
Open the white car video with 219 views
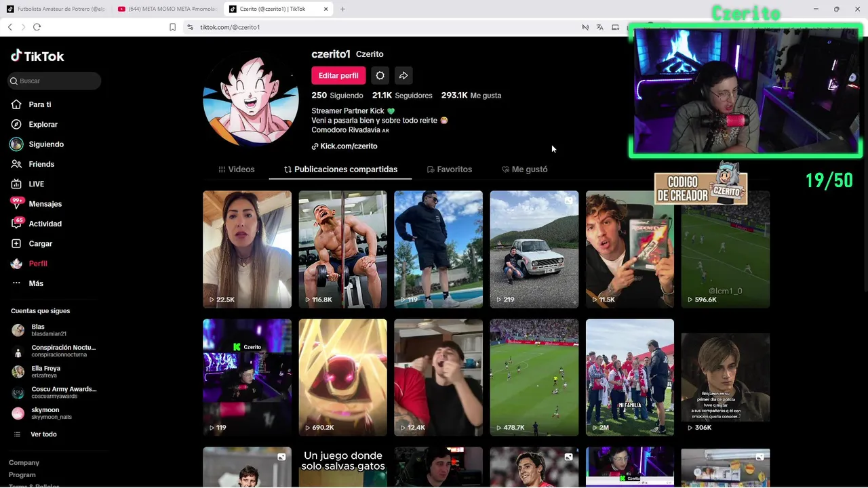pos(534,249)
